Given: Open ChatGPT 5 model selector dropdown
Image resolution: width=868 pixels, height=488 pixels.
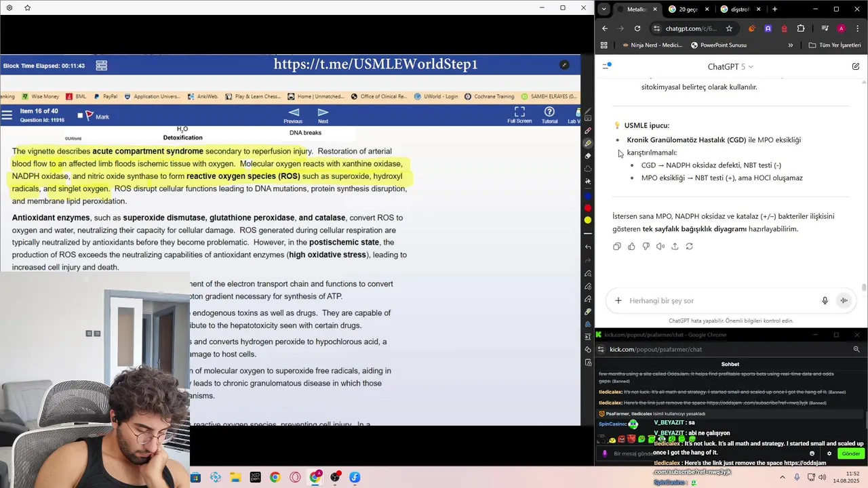Looking at the screenshot, I should [x=730, y=66].
